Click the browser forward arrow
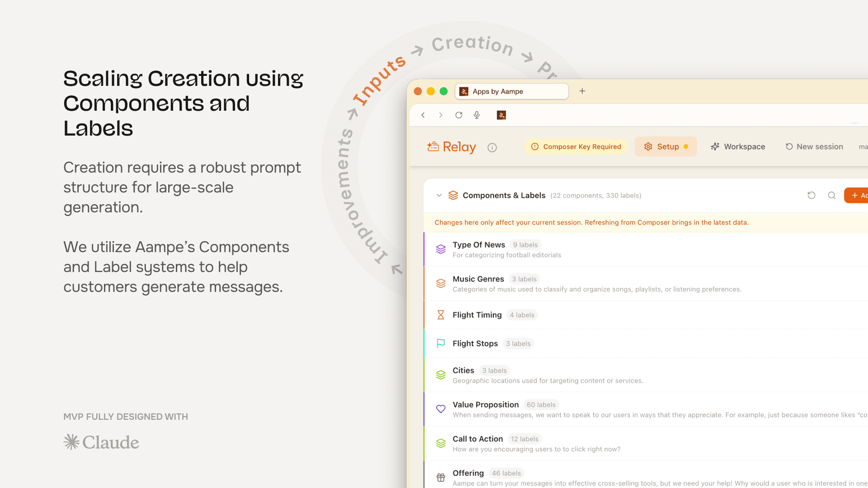This screenshot has width=868, height=488. (441, 115)
